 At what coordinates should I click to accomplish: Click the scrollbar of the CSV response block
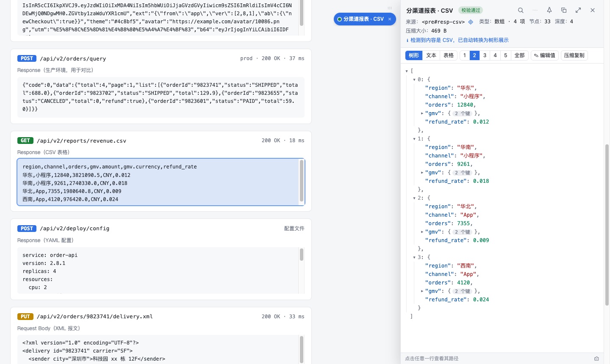coord(302,181)
